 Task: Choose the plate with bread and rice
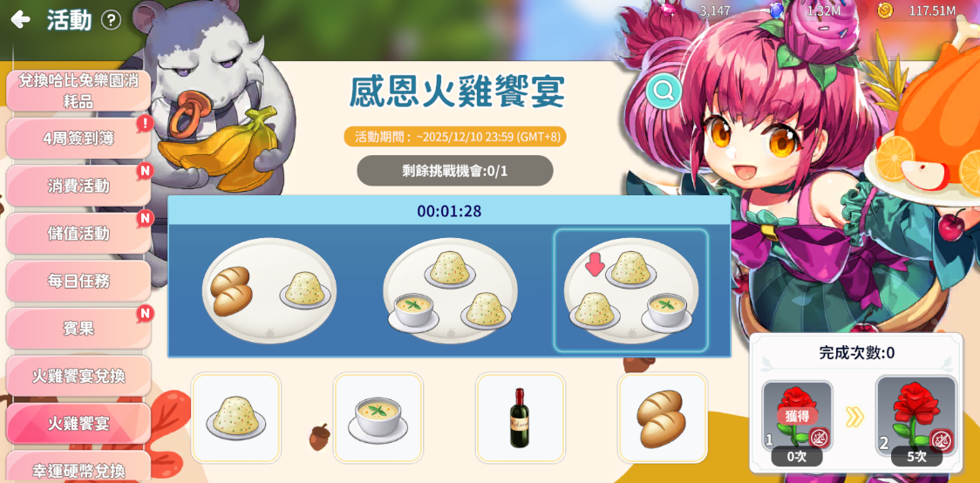tap(269, 290)
